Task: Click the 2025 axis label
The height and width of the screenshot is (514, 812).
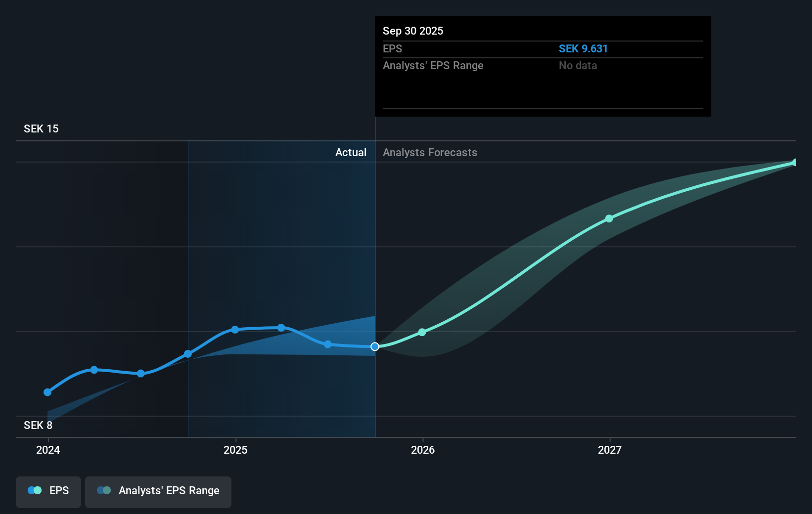Action: [236, 450]
